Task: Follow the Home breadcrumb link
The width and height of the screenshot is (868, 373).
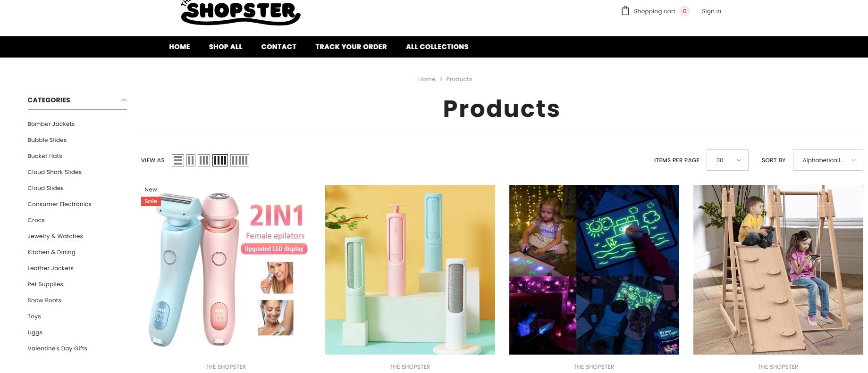Action: click(427, 79)
